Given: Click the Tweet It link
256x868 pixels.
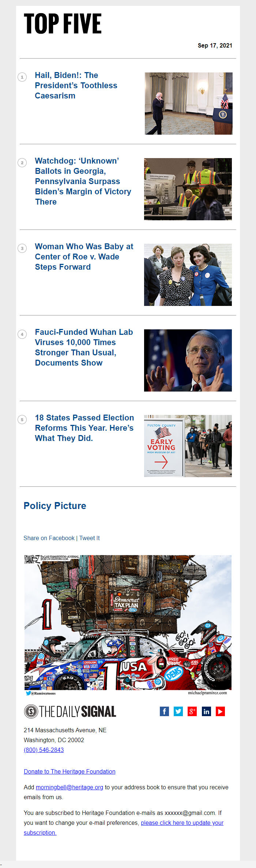Looking at the screenshot, I should coord(90,538).
